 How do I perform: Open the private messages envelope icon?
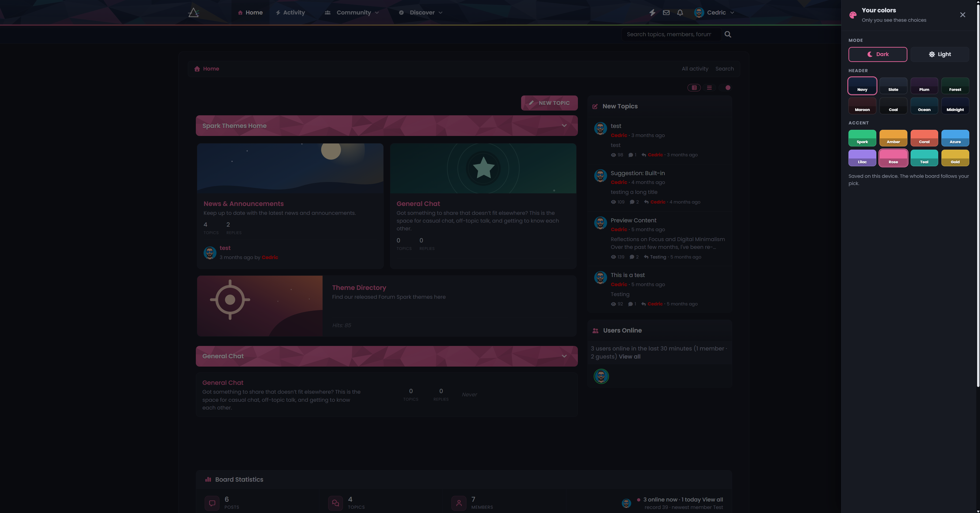coord(666,13)
